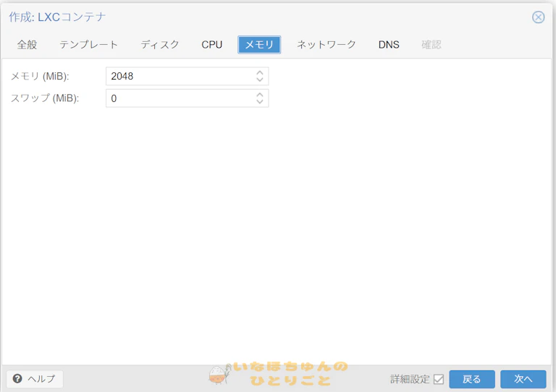Image resolution: width=556 pixels, height=392 pixels.
Task: Switch to the 全般 tab
Action: (27, 45)
